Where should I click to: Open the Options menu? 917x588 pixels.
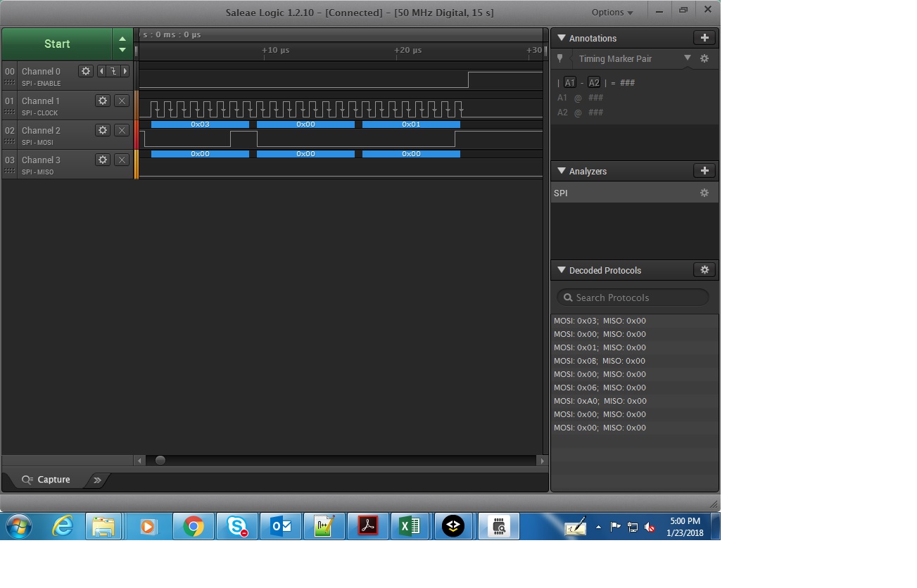(x=612, y=12)
